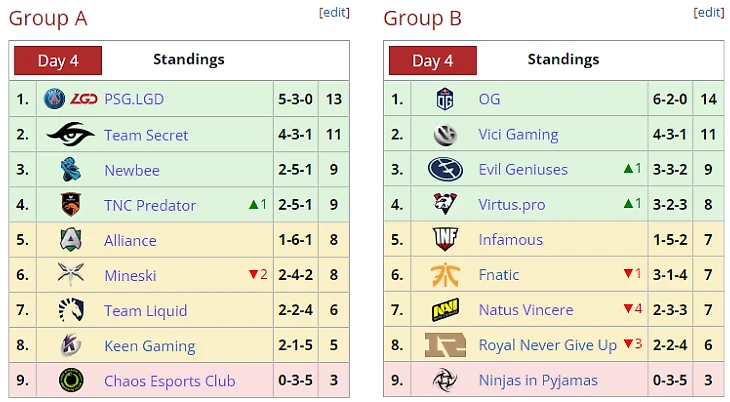Click the Evil Geniuses logo icon
Image resolution: width=730 pixels, height=402 pixels.
[445, 169]
